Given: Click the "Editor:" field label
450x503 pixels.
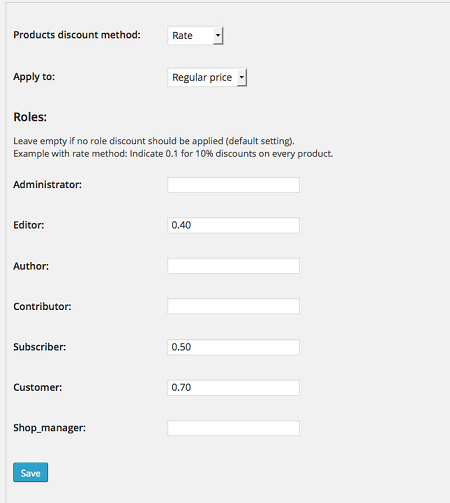Looking at the screenshot, I should pyautogui.click(x=29, y=225).
